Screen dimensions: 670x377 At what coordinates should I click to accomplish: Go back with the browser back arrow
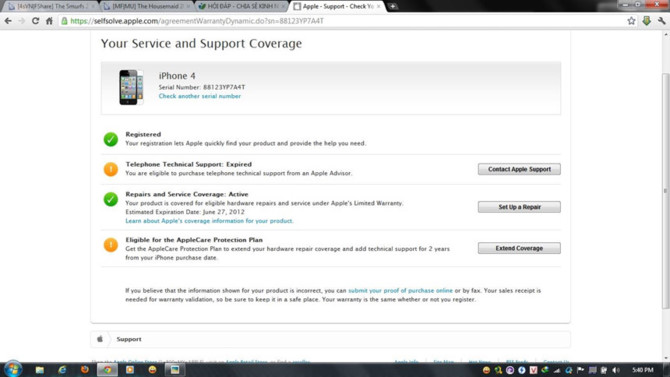8,21
